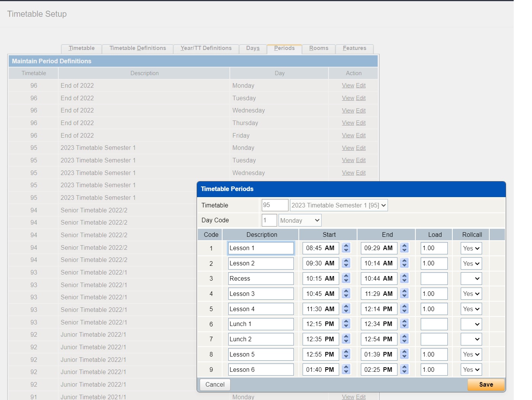Click the Lesson 1 description field
Screen dimensions: 532x400
coord(261,248)
